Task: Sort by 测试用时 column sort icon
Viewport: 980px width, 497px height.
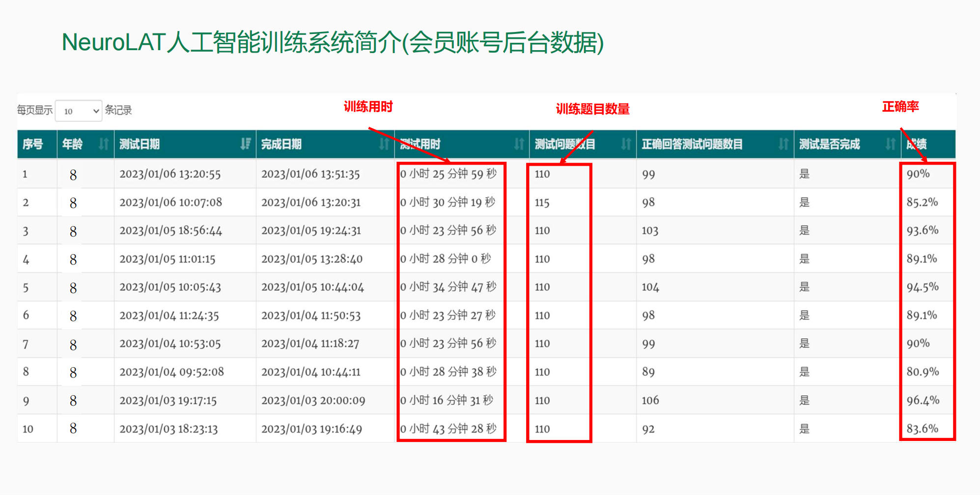Action: tap(519, 144)
